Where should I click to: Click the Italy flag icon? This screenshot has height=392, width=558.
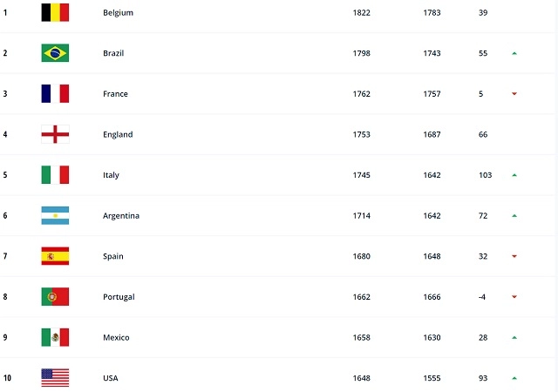pyautogui.click(x=55, y=175)
